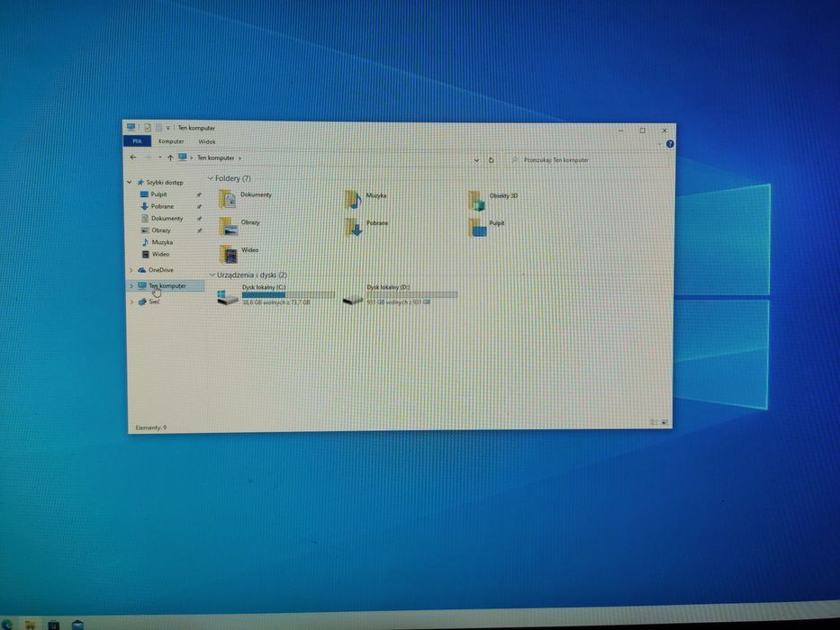Open Microsoft Store from the taskbar
Image resolution: width=840 pixels, height=630 pixels.
coord(54,625)
